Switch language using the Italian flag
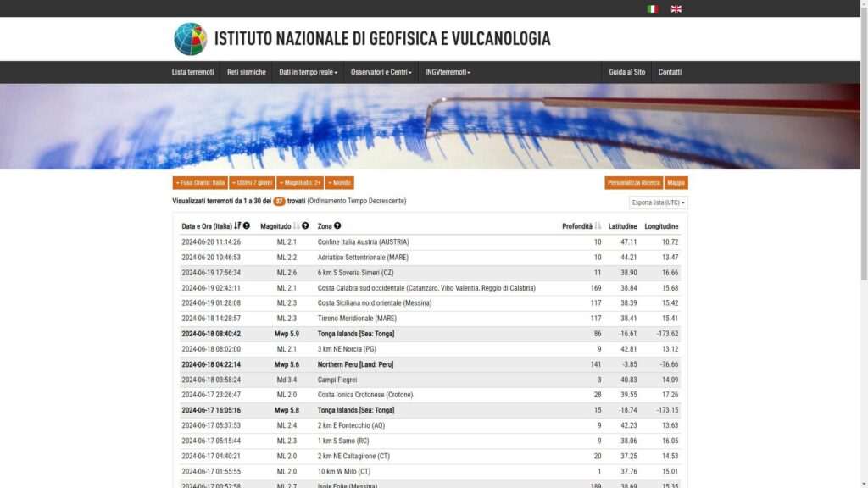 click(653, 8)
